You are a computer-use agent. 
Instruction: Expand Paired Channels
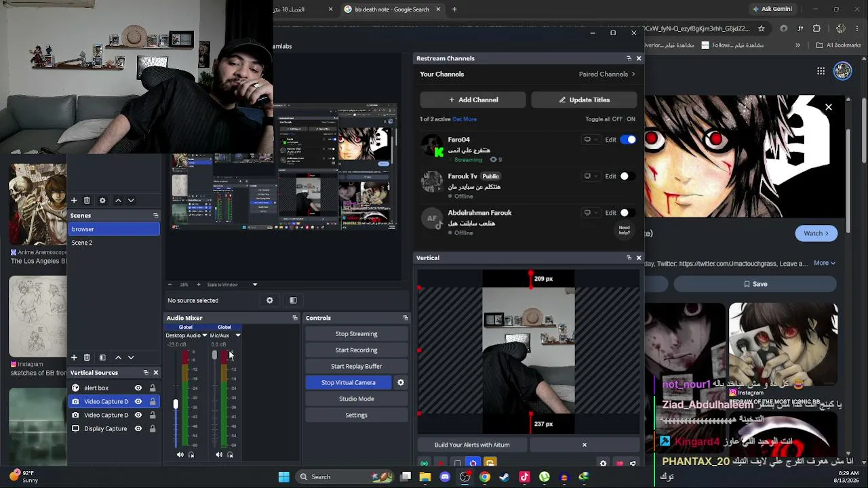[607, 75]
